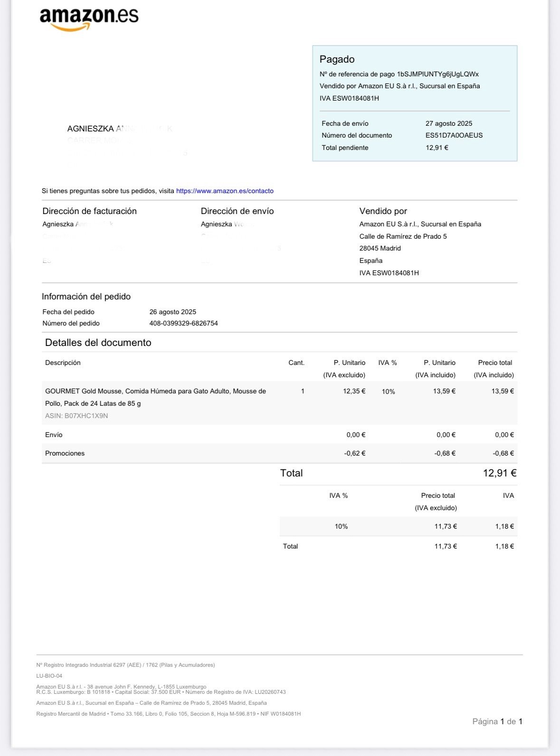Viewport: 560px width, 756px height.
Task: Select order number 408-0399329-6826754
Action: tap(183, 323)
